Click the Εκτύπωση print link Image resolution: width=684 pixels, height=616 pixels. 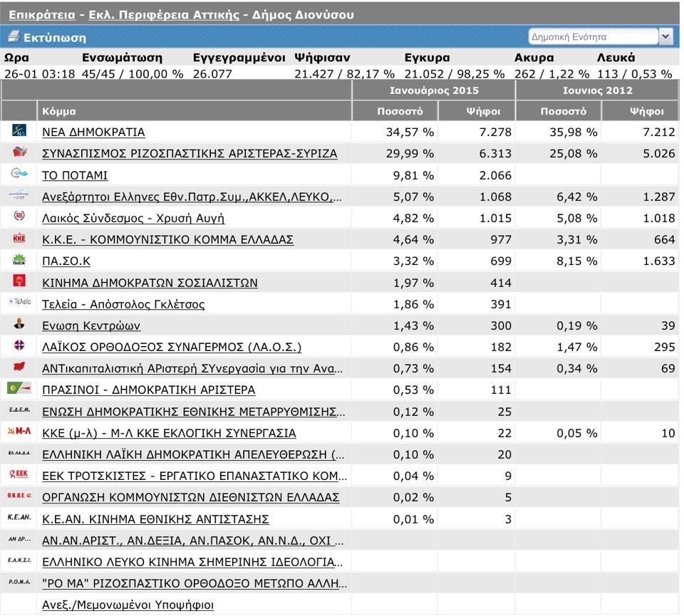point(55,38)
